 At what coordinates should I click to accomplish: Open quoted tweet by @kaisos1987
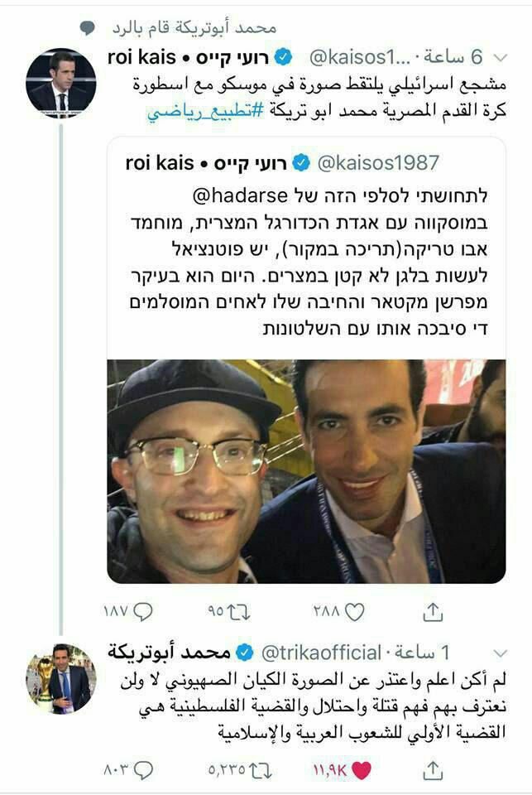point(306,248)
